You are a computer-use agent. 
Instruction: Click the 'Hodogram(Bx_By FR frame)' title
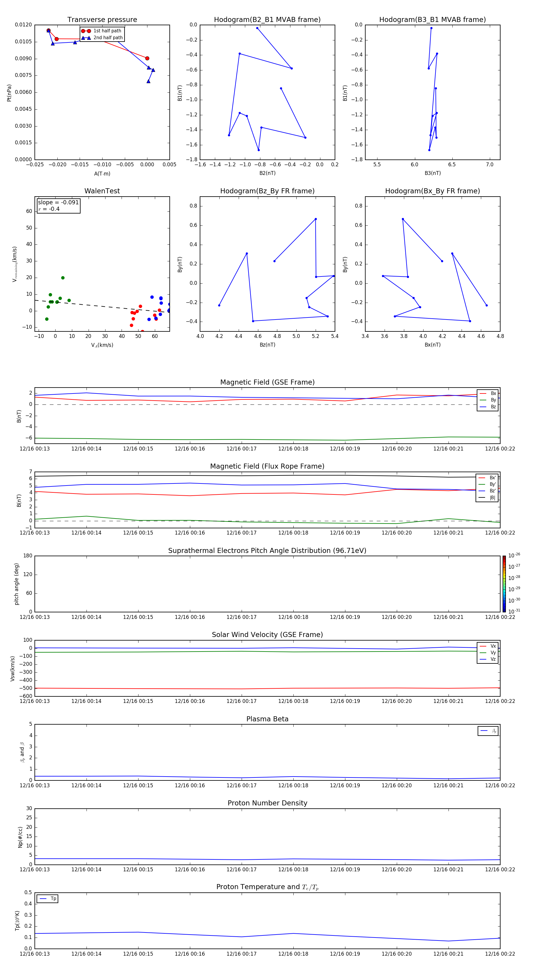coord(432,191)
